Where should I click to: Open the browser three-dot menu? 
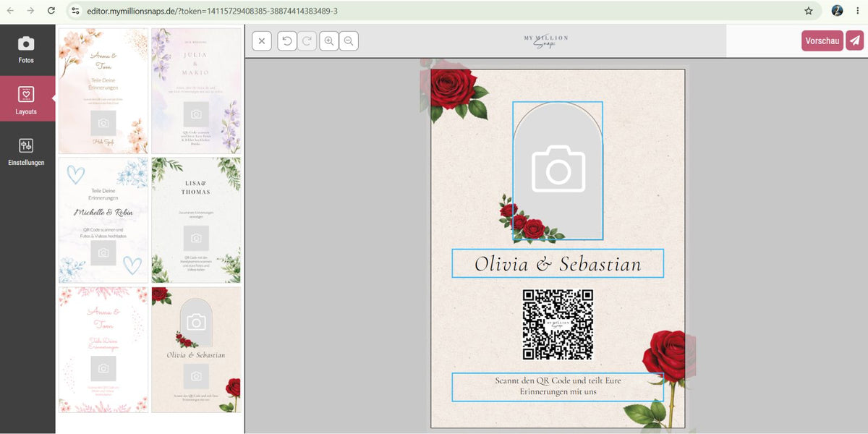coord(857,11)
